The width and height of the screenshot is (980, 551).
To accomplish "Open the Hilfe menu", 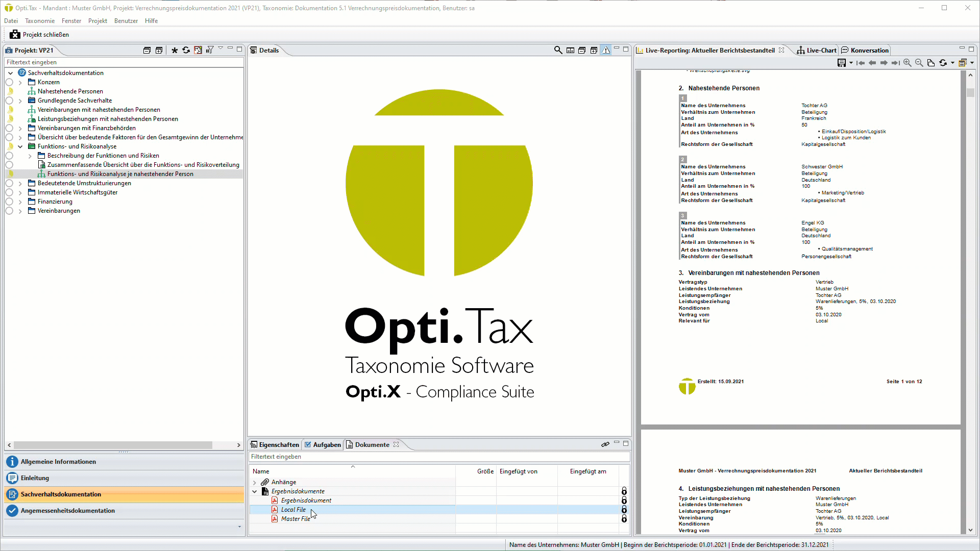I will point(151,21).
